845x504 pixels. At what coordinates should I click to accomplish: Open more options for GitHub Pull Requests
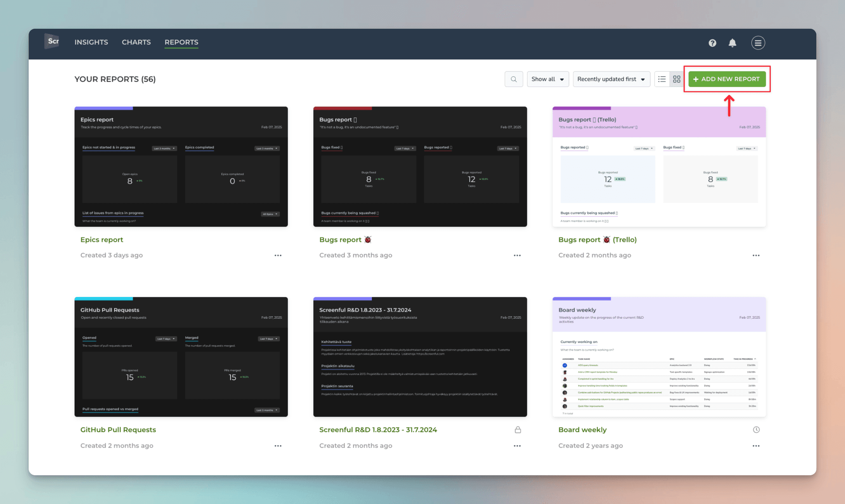coord(278,445)
